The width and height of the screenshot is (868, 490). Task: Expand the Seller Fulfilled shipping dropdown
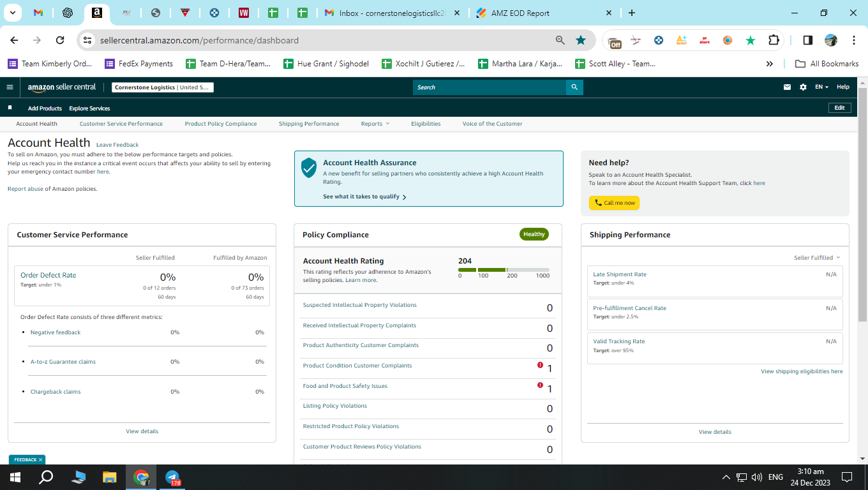pos(817,258)
